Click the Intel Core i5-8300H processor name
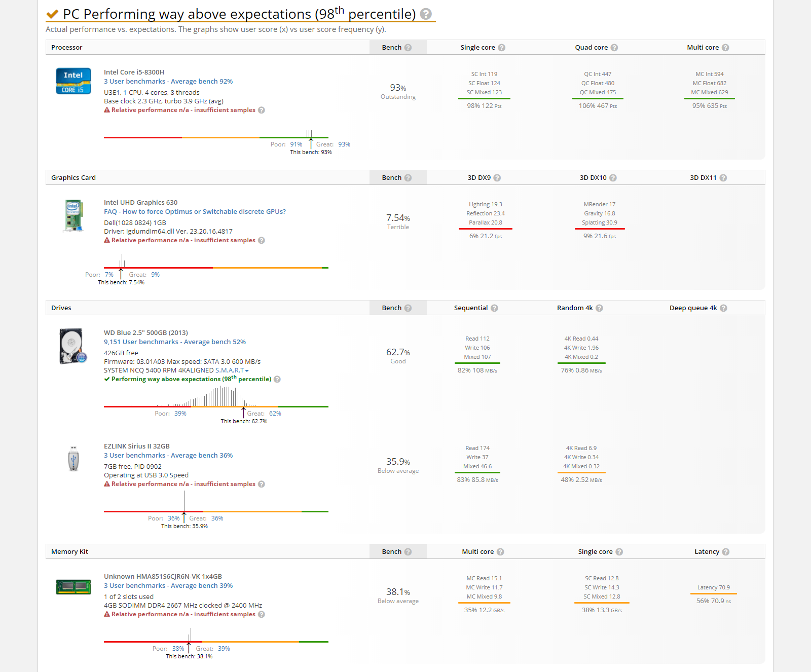Viewport: 811px width, 672px height. pos(134,72)
